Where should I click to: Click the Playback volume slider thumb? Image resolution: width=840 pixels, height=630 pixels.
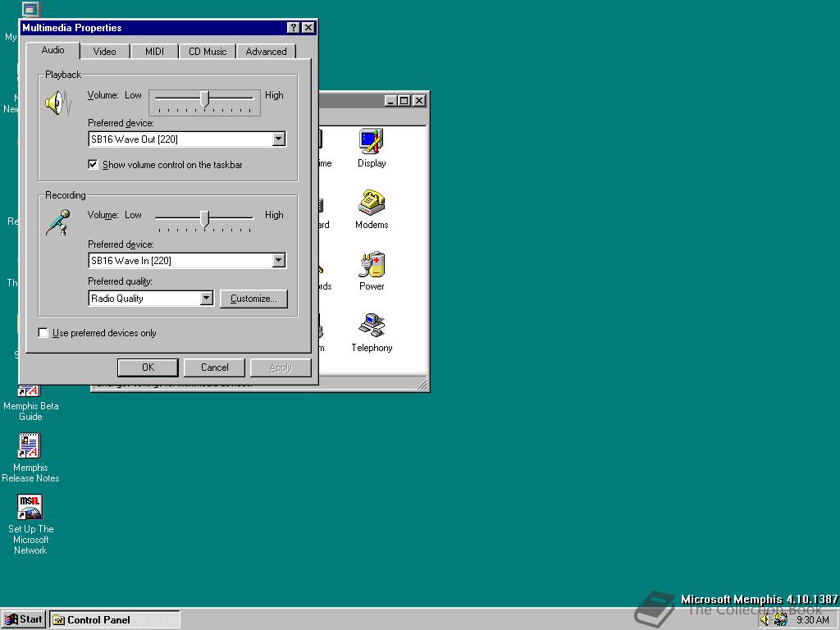click(204, 99)
